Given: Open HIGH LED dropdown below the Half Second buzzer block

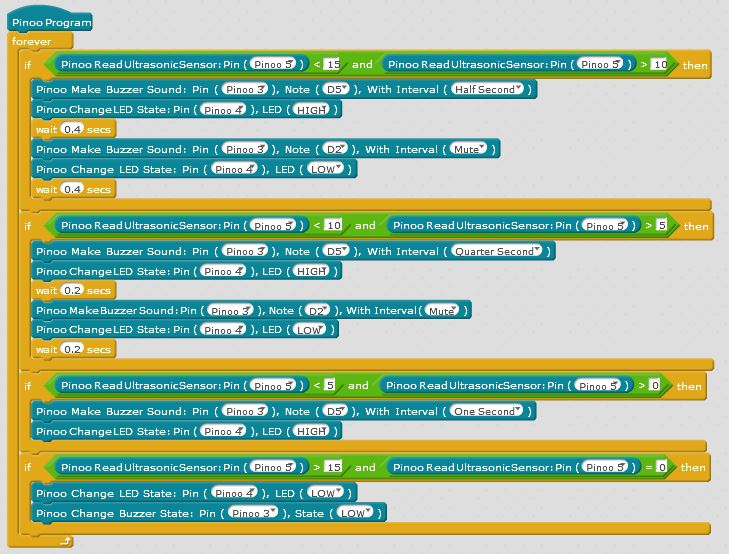Looking at the screenshot, I should tap(311, 110).
